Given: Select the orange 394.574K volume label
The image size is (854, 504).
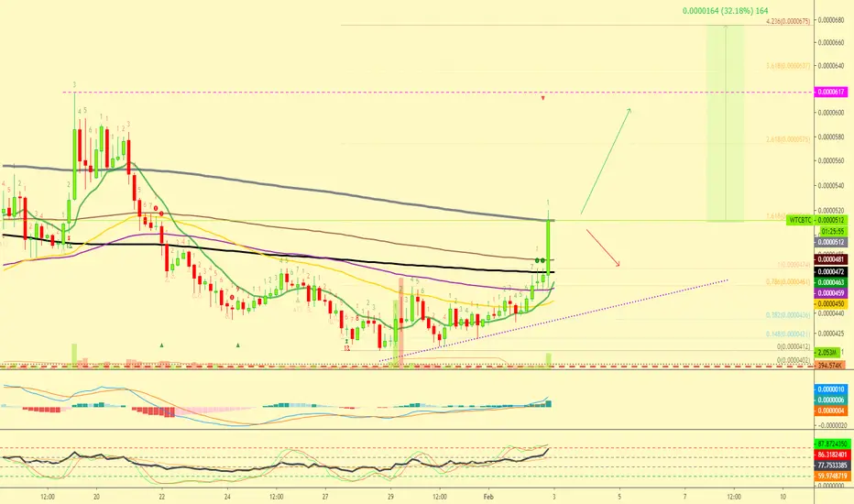Looking at the screenshot, I should [829, 365].
